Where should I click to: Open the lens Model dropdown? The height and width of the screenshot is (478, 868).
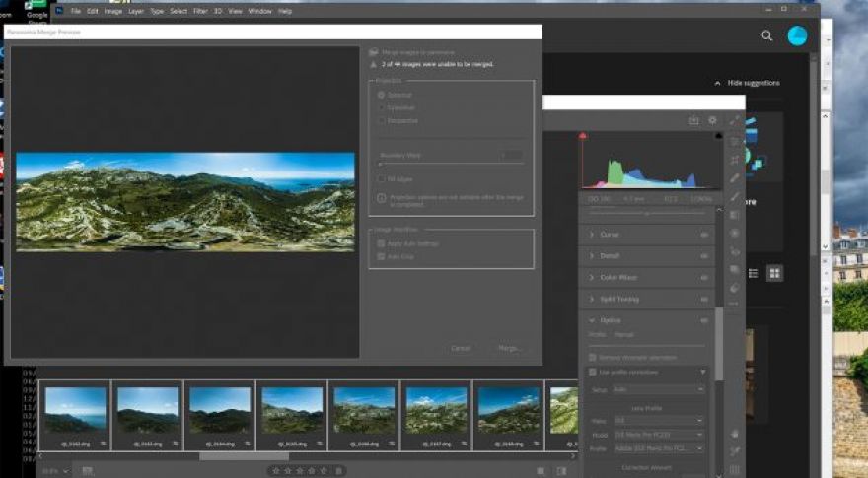point(658,435)
